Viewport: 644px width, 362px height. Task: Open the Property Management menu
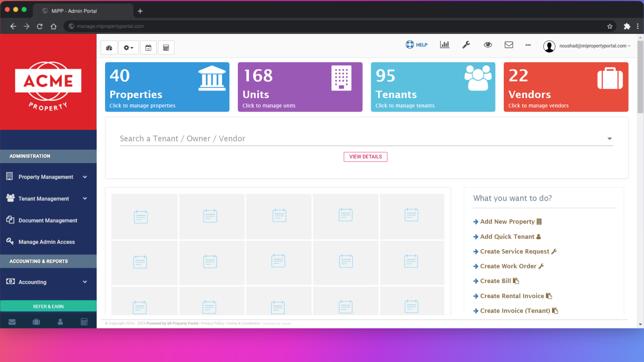tap(46, 177)
